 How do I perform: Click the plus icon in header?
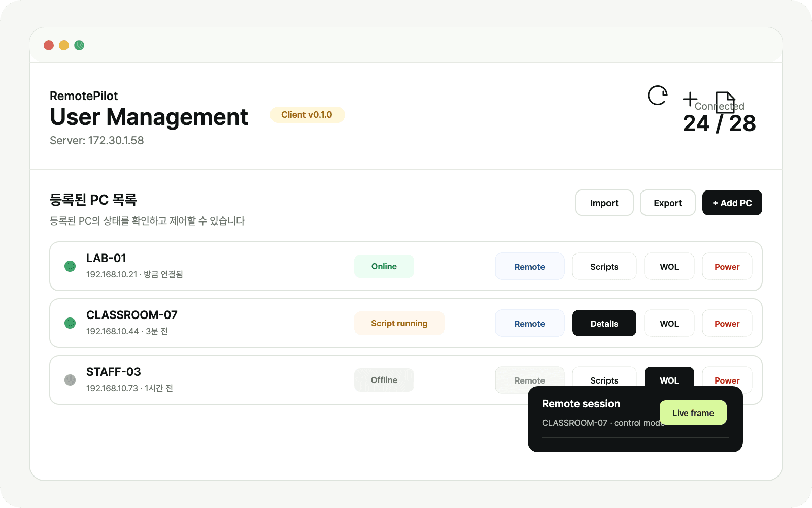[x=690, y=99]
